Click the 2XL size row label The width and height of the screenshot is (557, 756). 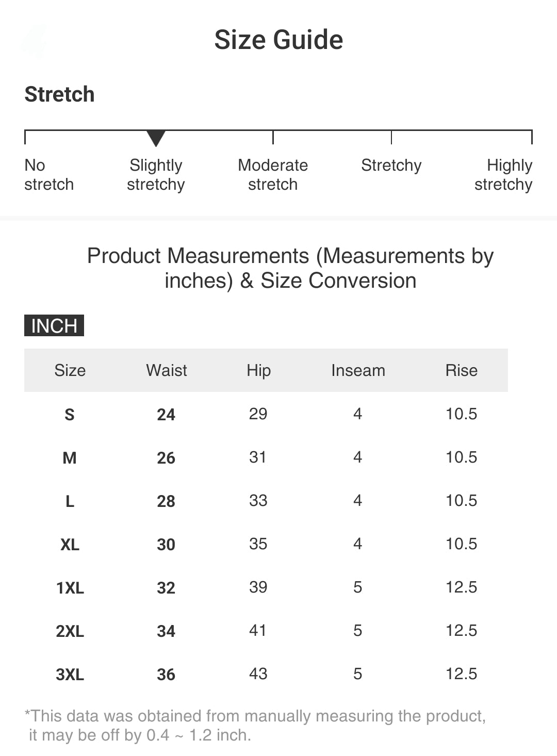coord(70,631)
